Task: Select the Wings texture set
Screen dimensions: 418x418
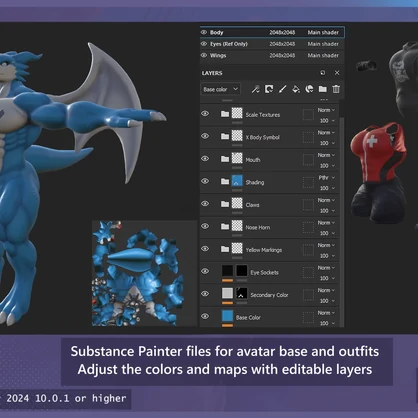Action: [x=272, y=55]
